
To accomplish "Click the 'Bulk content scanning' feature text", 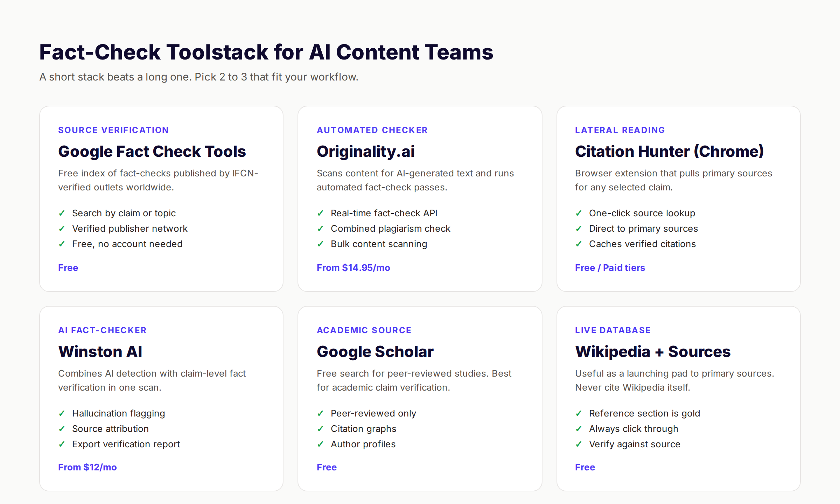I will click(379, 244).
